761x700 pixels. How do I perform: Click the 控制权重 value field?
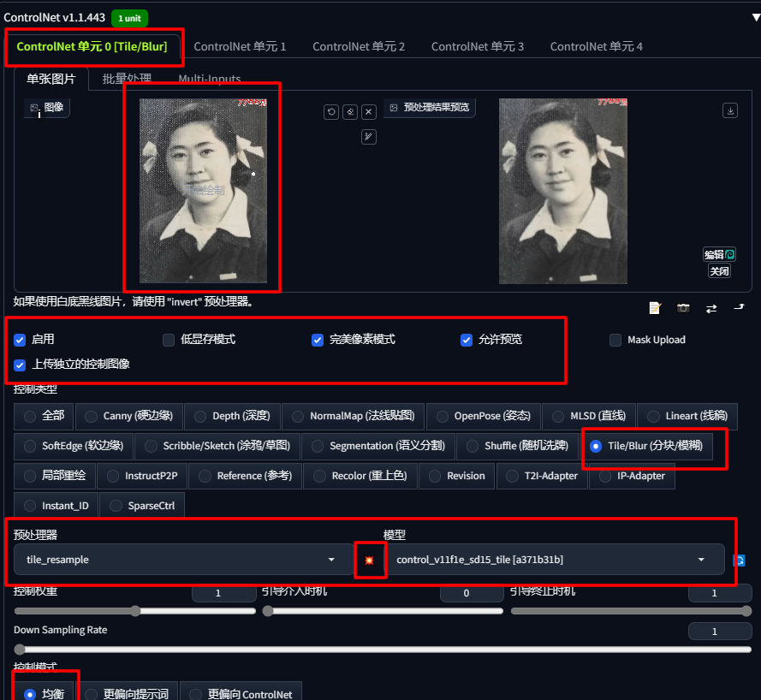click(x=223, y=593)
